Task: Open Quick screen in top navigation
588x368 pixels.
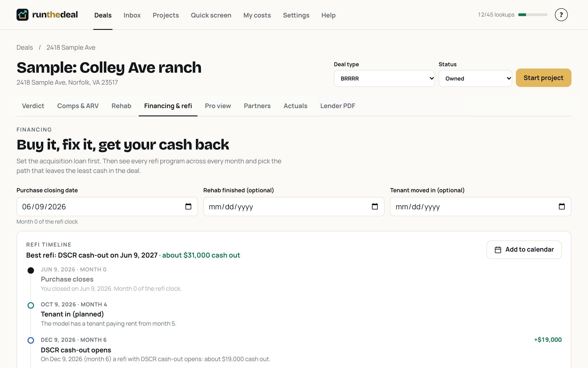Action: coord(211,15)
